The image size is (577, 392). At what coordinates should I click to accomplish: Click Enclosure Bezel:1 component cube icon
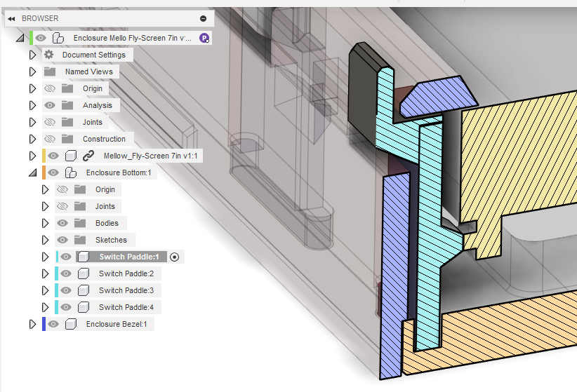pyautogui.click(x=71, y=325)
